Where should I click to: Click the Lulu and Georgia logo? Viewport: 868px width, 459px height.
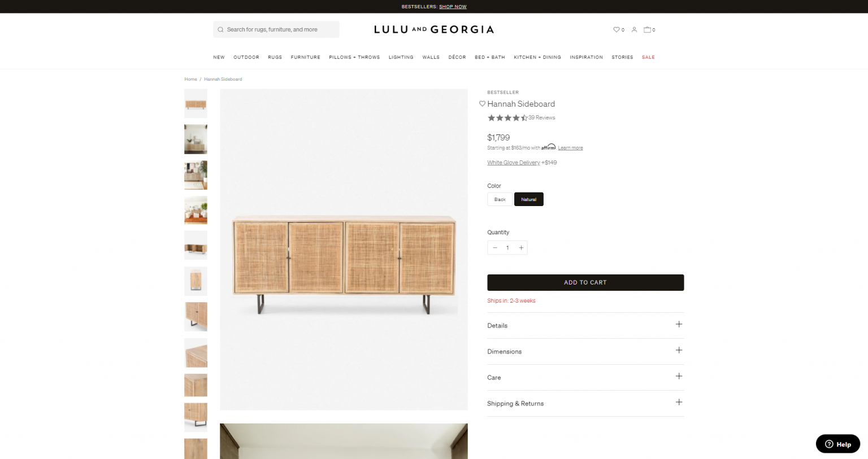coord(433,29)
